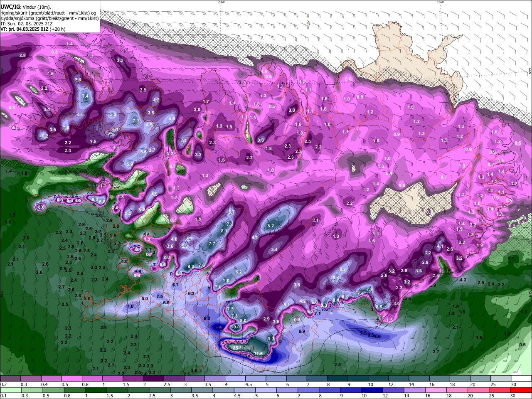Viewport: 532px width, 399px height.
Task: Click the grayish-purple swatch between 0.2 and 0.3
Action: [10, 379]
